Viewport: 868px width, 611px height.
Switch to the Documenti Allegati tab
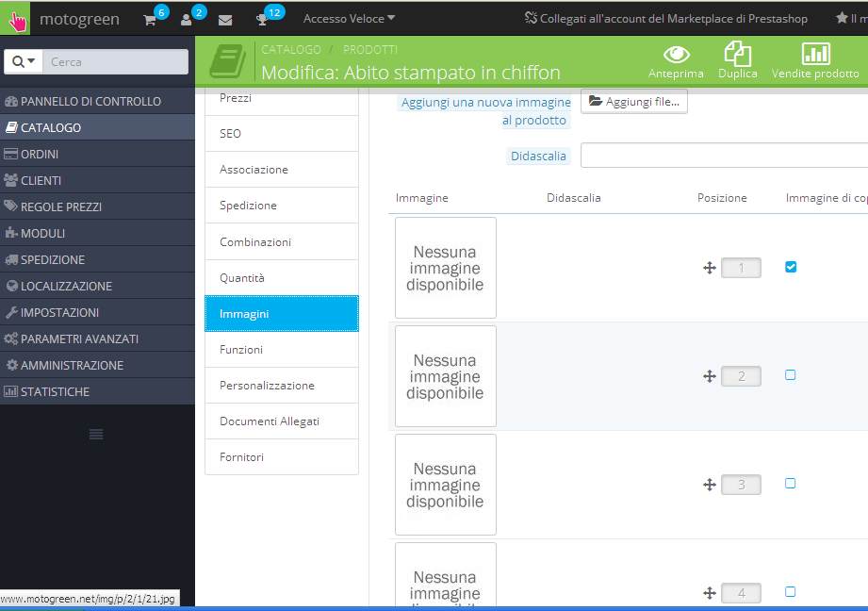pos(282,421)
